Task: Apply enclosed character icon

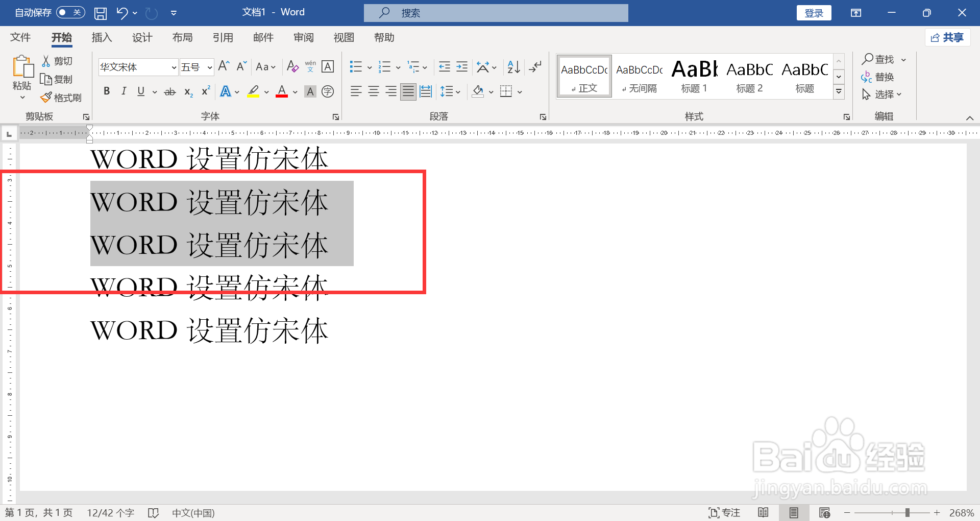Action: [x=328, y=91]
